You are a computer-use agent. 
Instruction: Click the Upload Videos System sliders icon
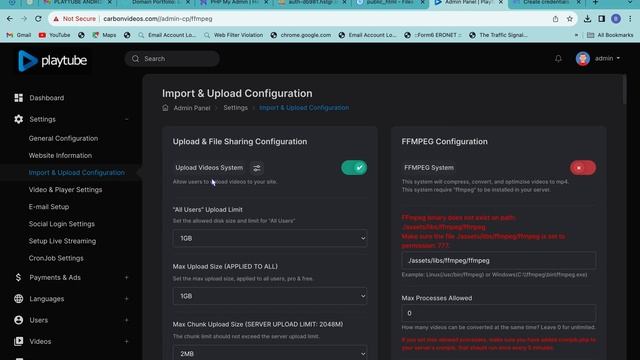[x=257, y=168]
